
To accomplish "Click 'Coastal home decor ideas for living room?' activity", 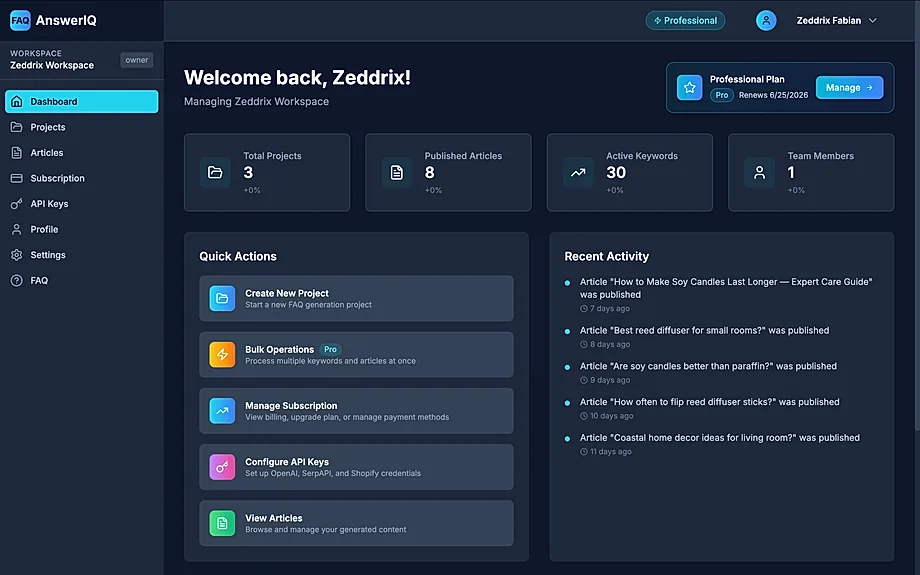I will [719, 438].
